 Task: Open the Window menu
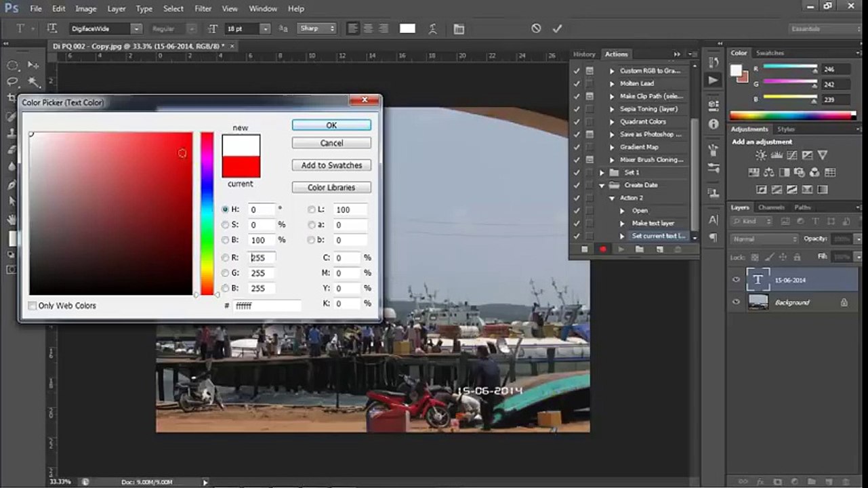(263, 9)
